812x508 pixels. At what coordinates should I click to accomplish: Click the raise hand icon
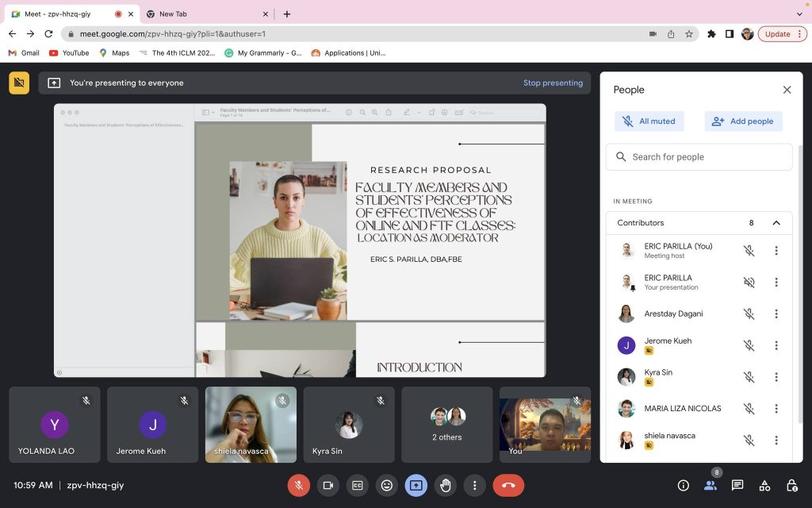pos(446,485)
